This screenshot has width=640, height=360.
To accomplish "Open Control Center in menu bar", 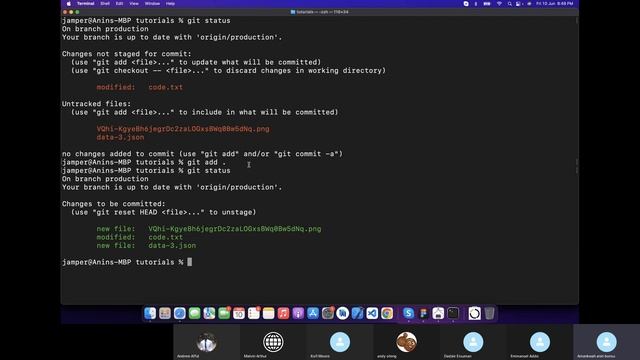I will click(x=518, y=4).
